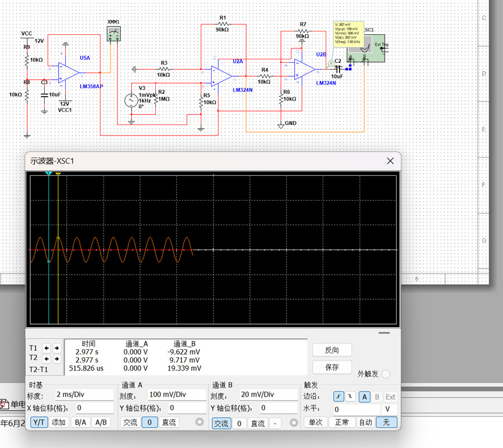Move T2 cursor right with arrow
This screenshot has width=503, height=448.
click(57, 359)
